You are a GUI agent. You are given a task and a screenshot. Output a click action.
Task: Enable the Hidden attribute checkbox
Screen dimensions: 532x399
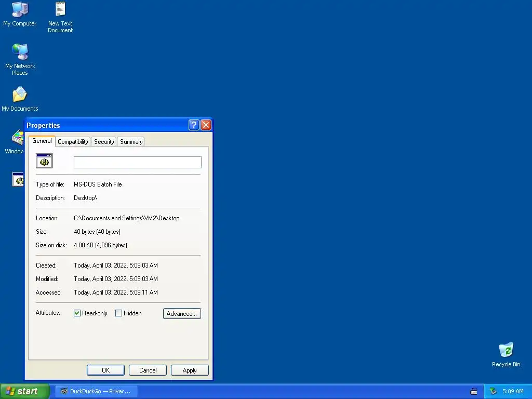click(x=118, y=313)
